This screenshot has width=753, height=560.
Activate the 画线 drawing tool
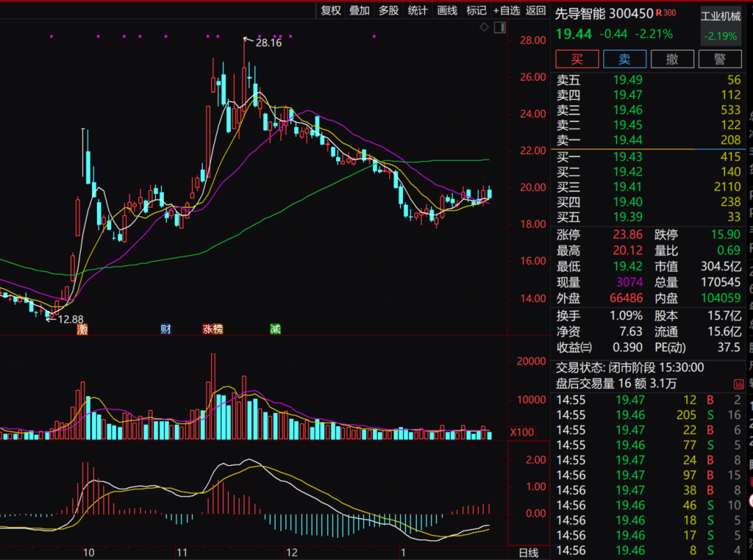tap(447, 10)
